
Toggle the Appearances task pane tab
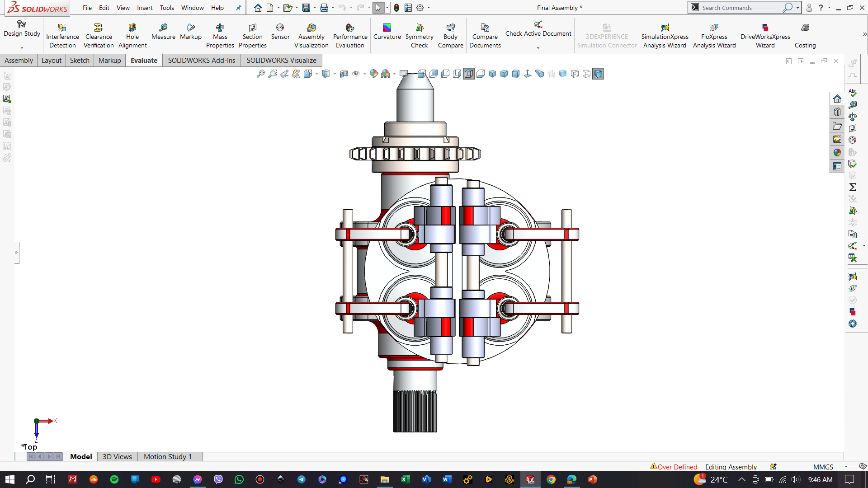(837, 153)
